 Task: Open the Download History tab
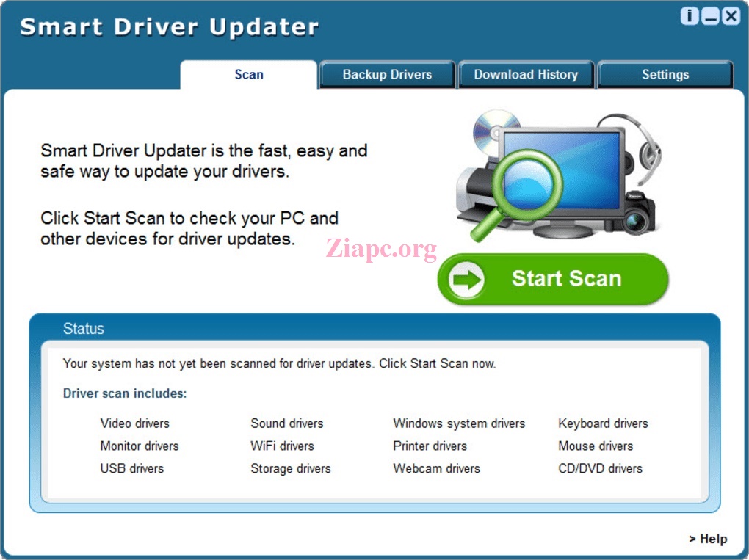click(x=526, y=74)
